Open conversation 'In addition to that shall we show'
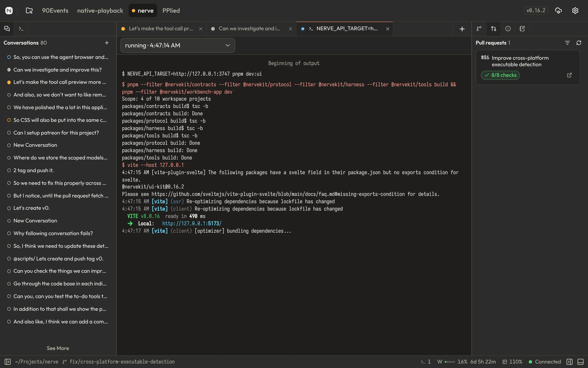Screen dimensions: 588x368 click(58, 309)
